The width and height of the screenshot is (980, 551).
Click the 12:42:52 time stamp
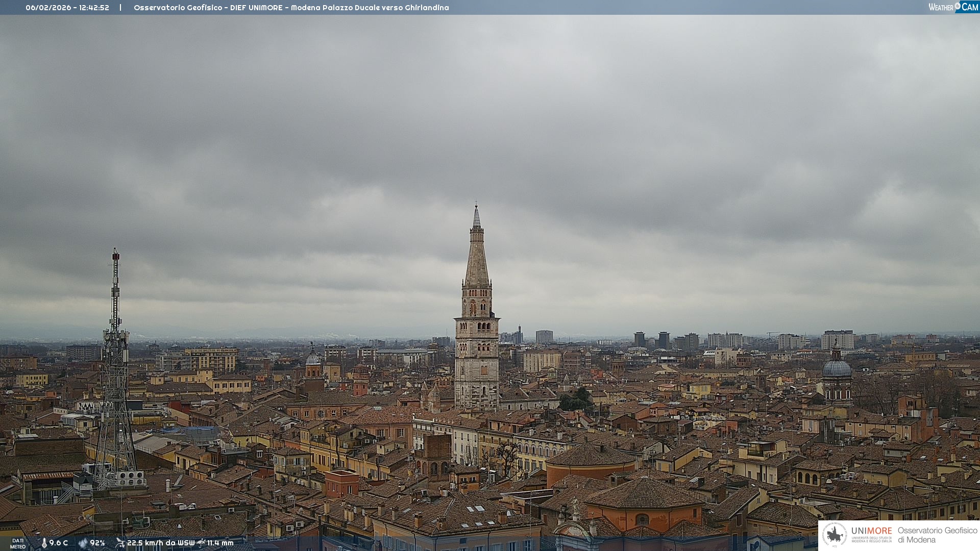click(x=94, y=8)
